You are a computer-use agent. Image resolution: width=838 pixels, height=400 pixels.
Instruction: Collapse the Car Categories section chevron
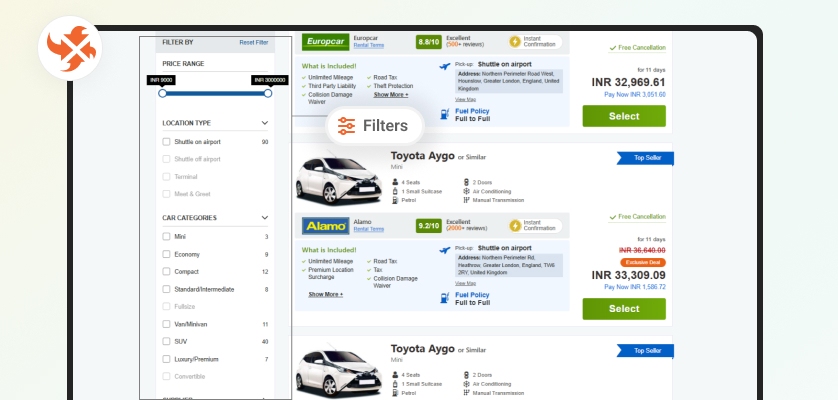point(265,218)
